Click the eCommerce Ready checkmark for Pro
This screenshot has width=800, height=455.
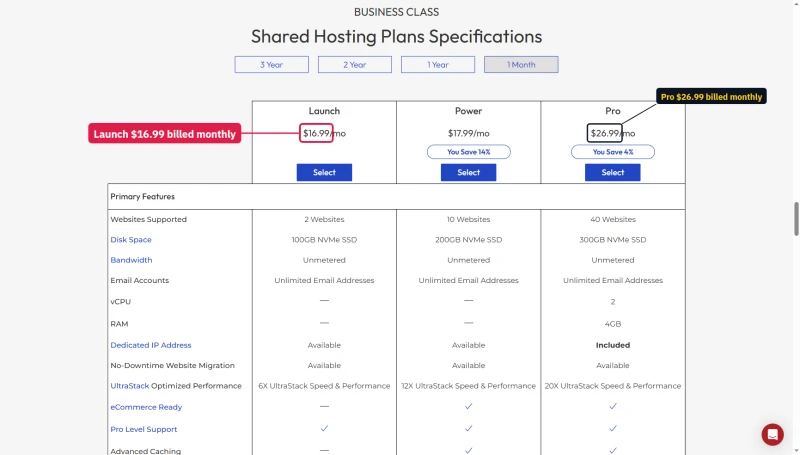click(x=613, y=407)
